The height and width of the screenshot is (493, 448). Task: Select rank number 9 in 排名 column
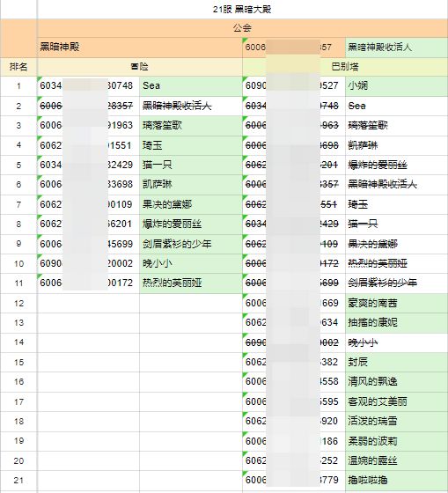click(18, 244)
